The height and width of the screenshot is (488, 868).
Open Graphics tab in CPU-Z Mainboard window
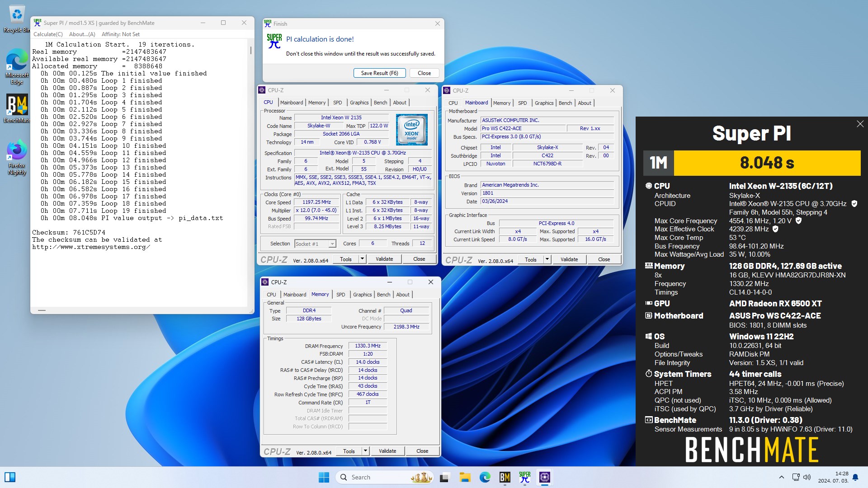pos(544,103)
